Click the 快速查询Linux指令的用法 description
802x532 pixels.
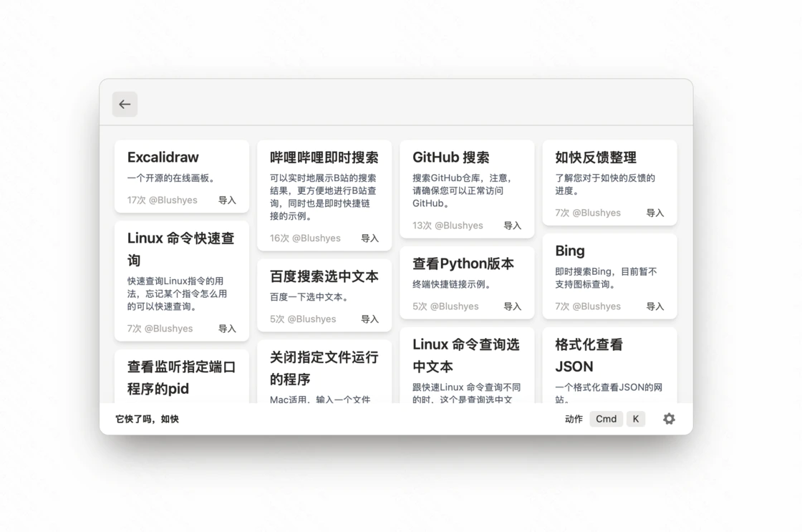click(x=177, y=294)
